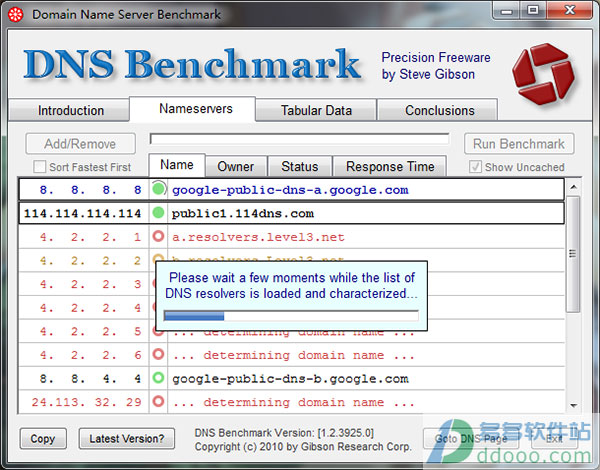Click the Precision Freeware by Steve Gibson text

pos(436,65)
